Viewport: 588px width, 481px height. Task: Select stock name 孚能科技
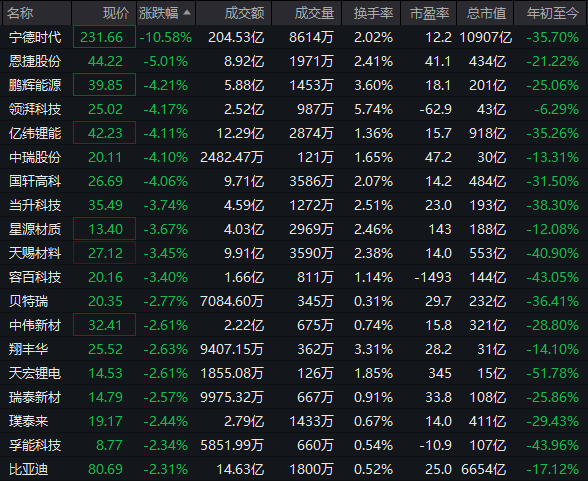coord(35,445)
